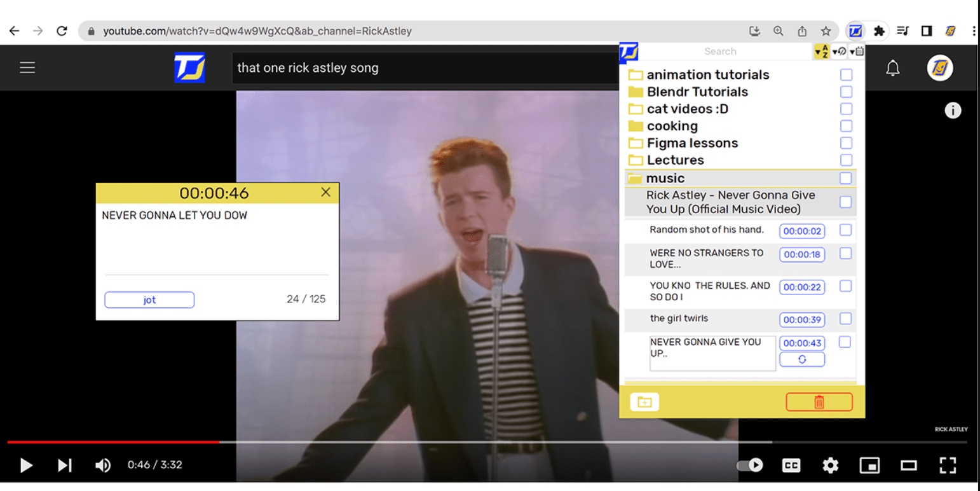Screen dimensions: 980x491
Task: Open the YouTube hamburger guide menu
Action: [x=27, y=67]
